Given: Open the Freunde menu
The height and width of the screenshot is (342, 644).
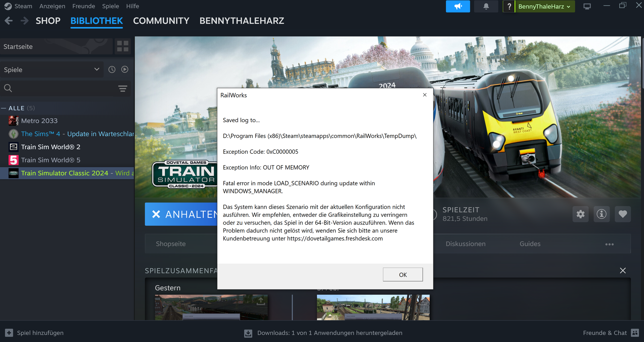Looking at the screenshot, I should click(x=84, y=6).
